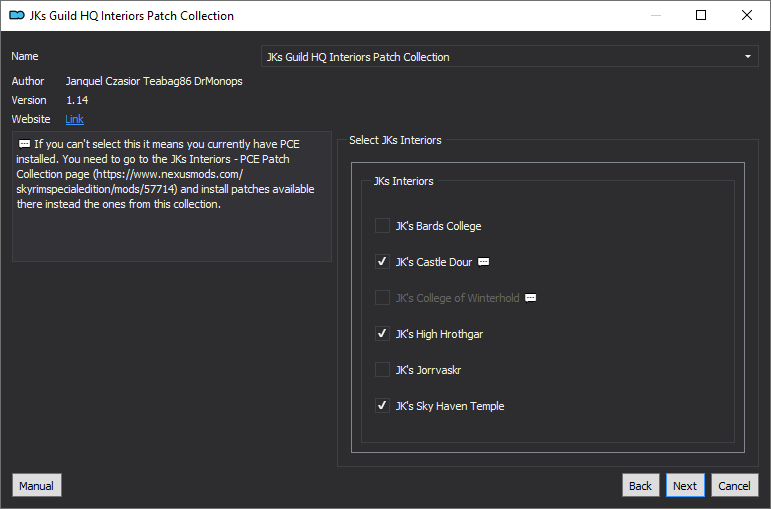Open the website Link
771x509 pixels.
click(74, 119)
